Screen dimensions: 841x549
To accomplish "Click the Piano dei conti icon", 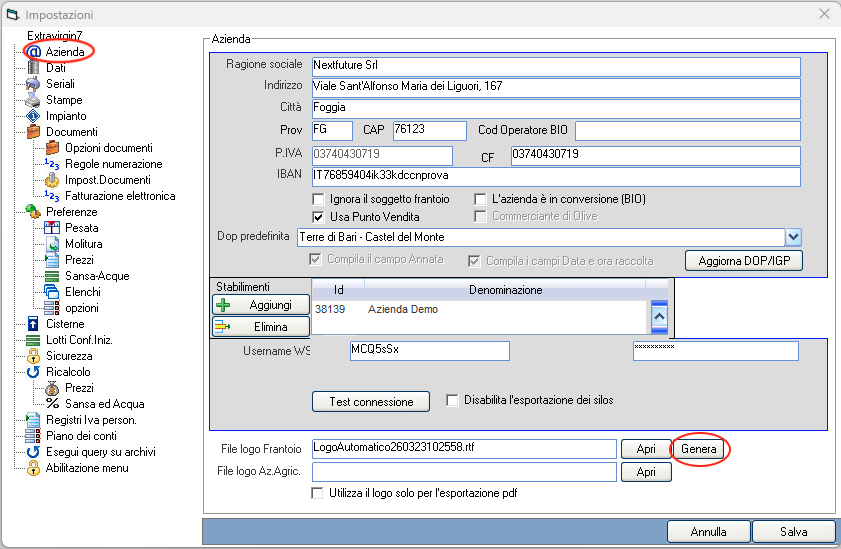I will pos(33,436).
